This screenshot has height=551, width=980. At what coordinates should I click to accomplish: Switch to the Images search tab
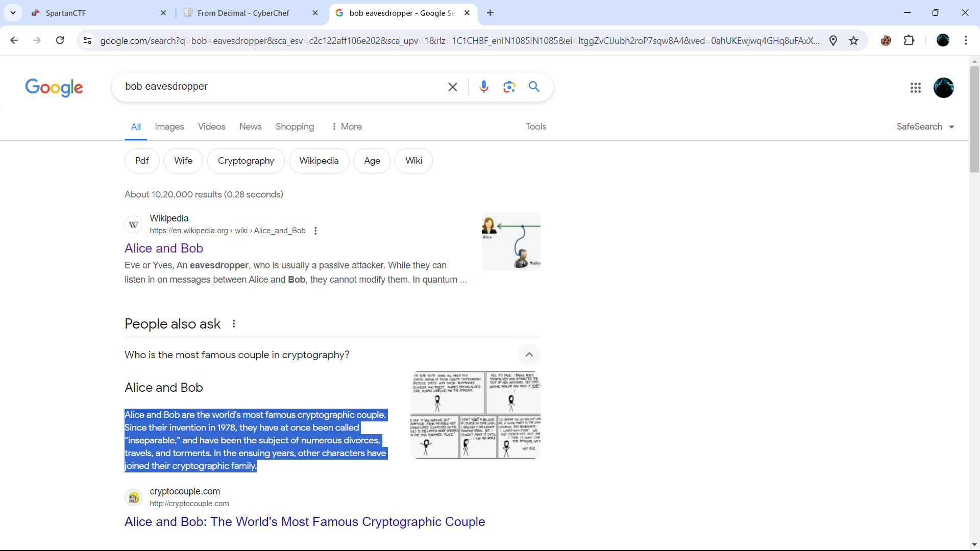click(x=169, y=127)
